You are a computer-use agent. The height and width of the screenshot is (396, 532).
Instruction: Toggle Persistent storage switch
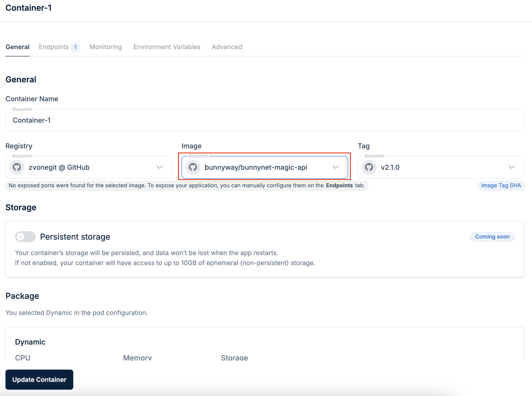(25, 237)
